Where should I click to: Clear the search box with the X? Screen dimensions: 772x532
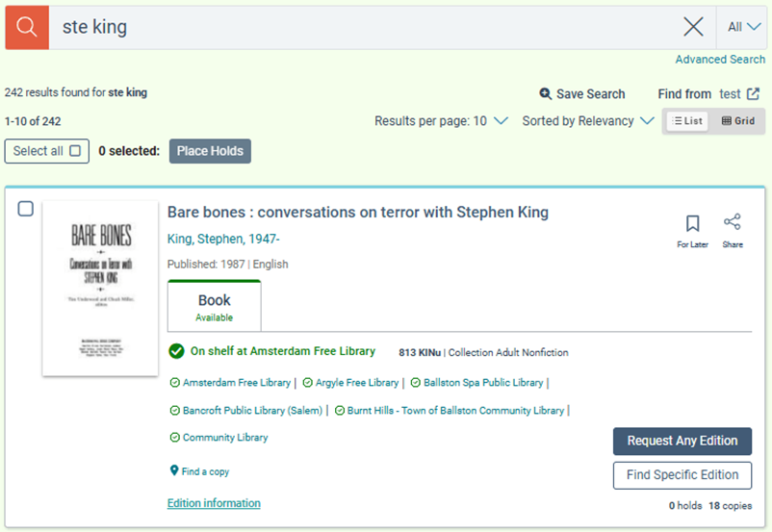(x=693, y=27)
